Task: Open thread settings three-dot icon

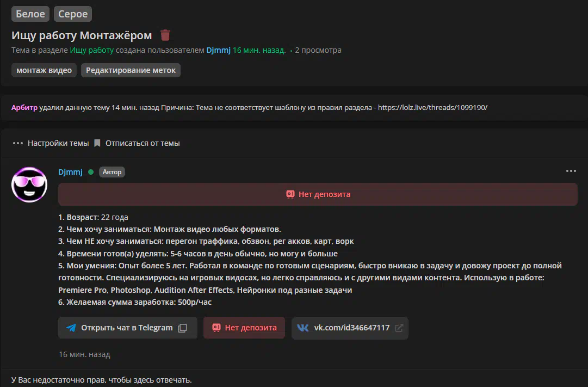Action: click(x=18, y=143)
